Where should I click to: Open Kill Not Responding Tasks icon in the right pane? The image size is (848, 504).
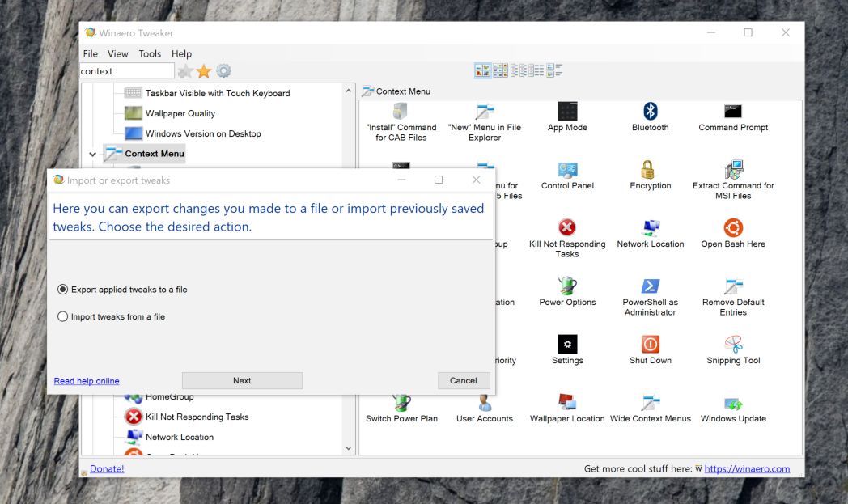[567, 239]
